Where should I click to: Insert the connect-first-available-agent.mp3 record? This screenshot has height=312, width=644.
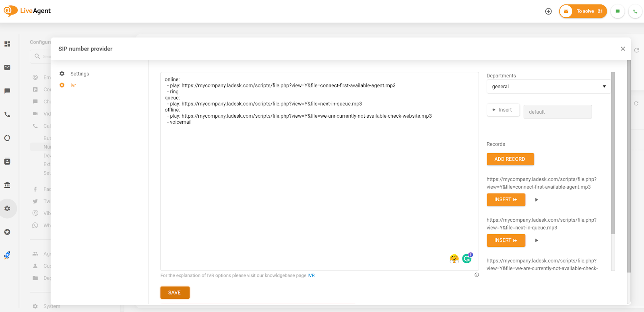point(506,200)
